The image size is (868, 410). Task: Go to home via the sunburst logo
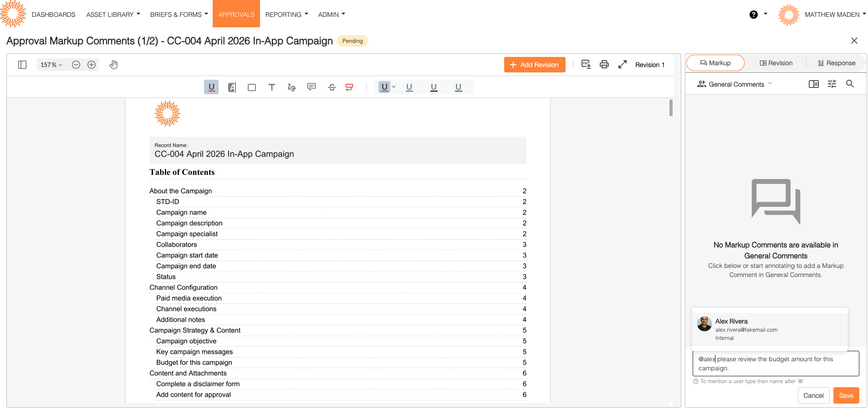13,14
